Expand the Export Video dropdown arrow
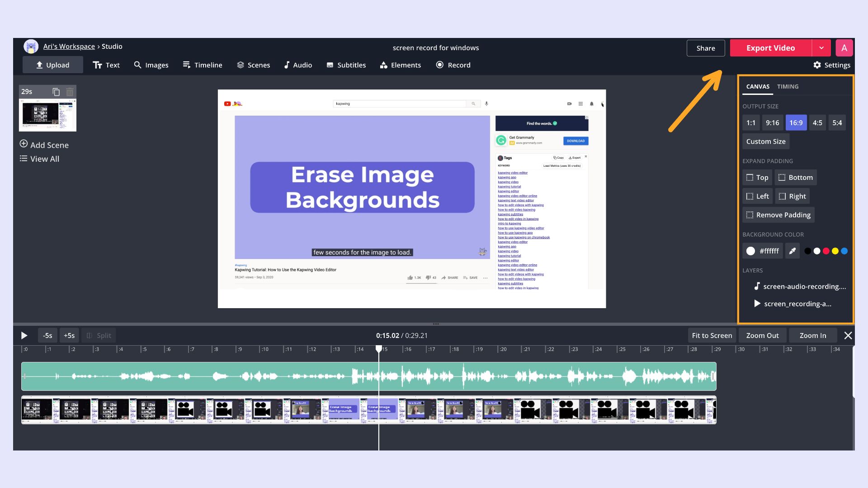Viewport: 868px width, 488px height. 821,48
